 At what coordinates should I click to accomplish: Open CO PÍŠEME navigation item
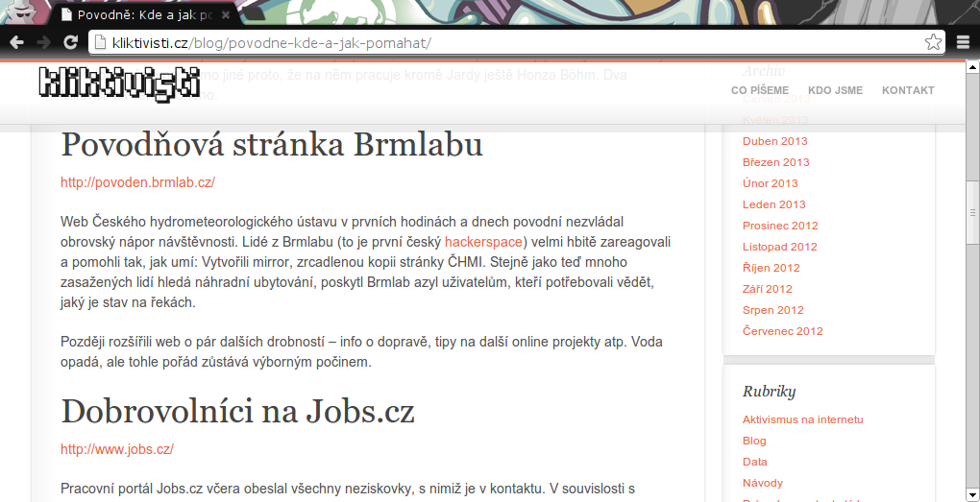point(759,90)
